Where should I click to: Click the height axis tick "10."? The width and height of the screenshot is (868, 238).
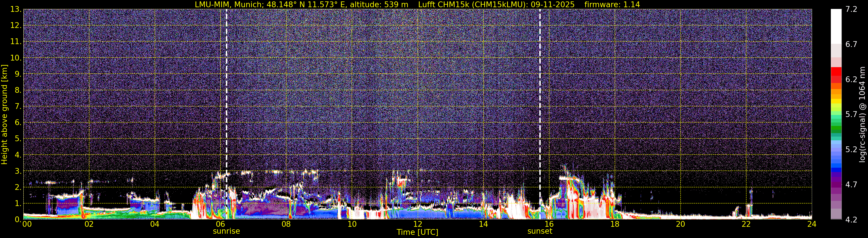click(x=16, y=58)
